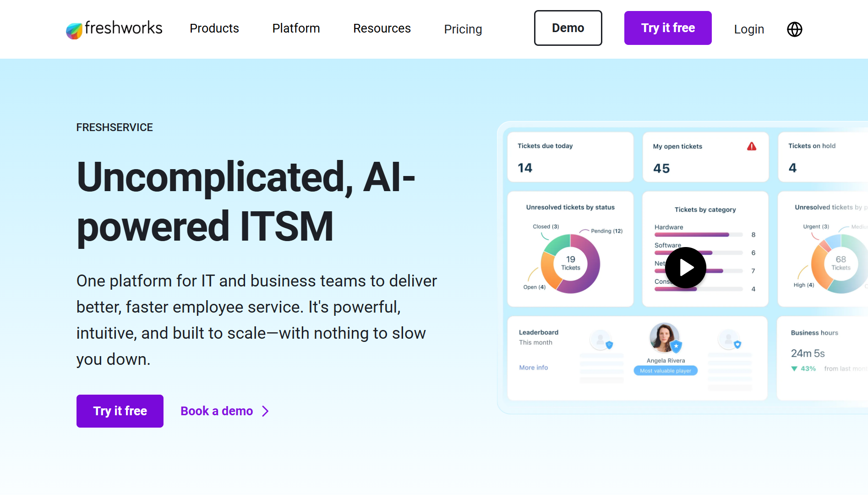Follow the Book a demo link
868x495 pixels.
click(x=217, y=411)
